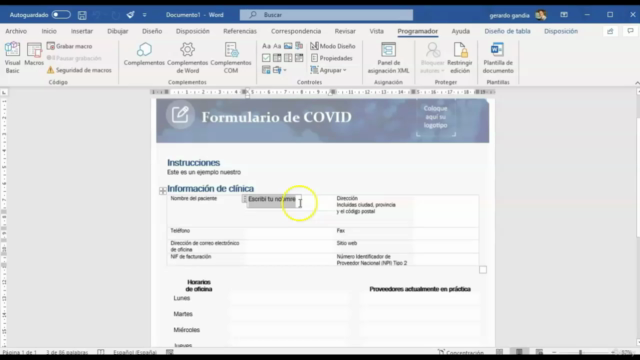Expand the Agrupar dropdown
The image size is (640, 360).
tap(329, 70)
